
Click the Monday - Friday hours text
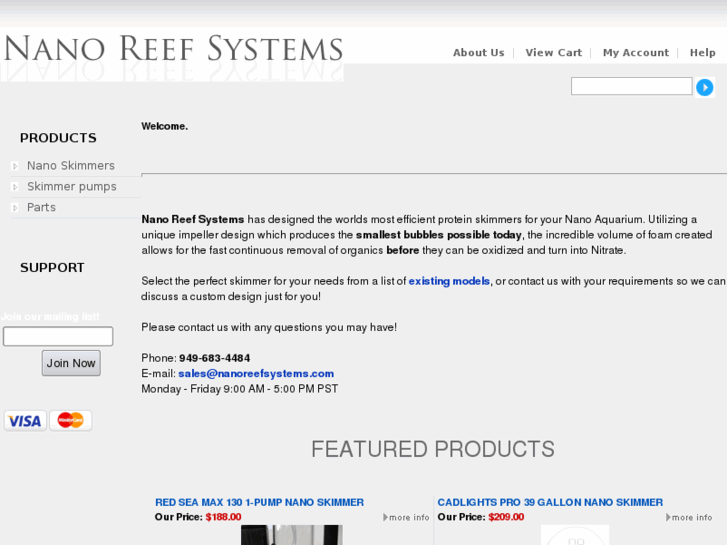pos(240,389)
